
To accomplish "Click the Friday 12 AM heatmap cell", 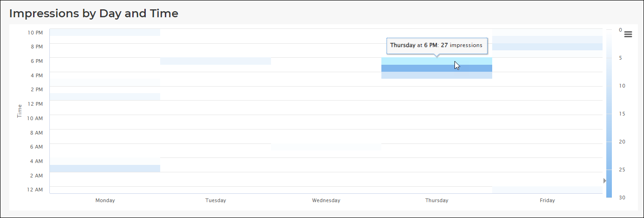I will [547, 190].
